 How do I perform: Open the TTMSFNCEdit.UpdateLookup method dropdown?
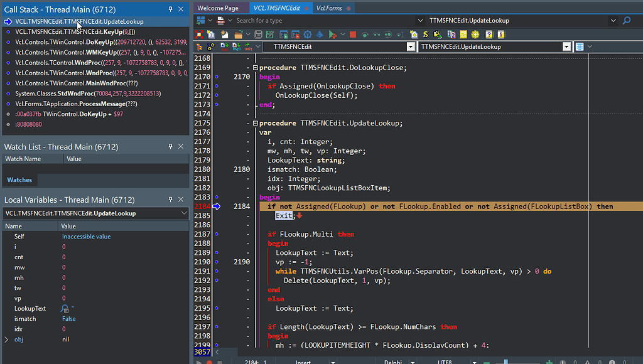click(x=566, y=46)
